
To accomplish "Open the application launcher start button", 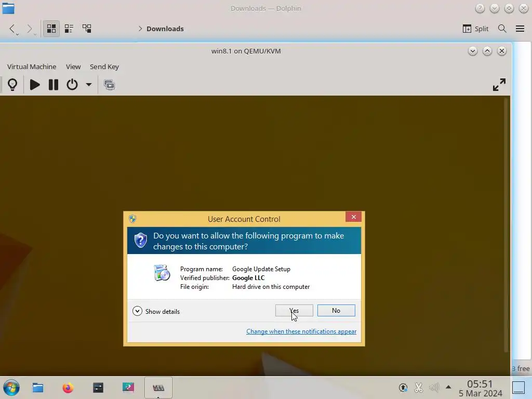I will click(x=11, y=388).
